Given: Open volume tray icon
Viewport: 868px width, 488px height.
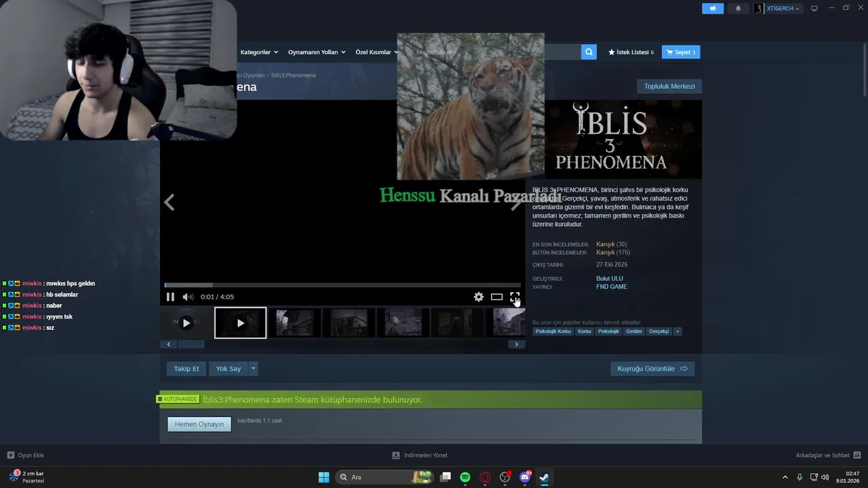Looking at the screenshot, I should [825, 477].
